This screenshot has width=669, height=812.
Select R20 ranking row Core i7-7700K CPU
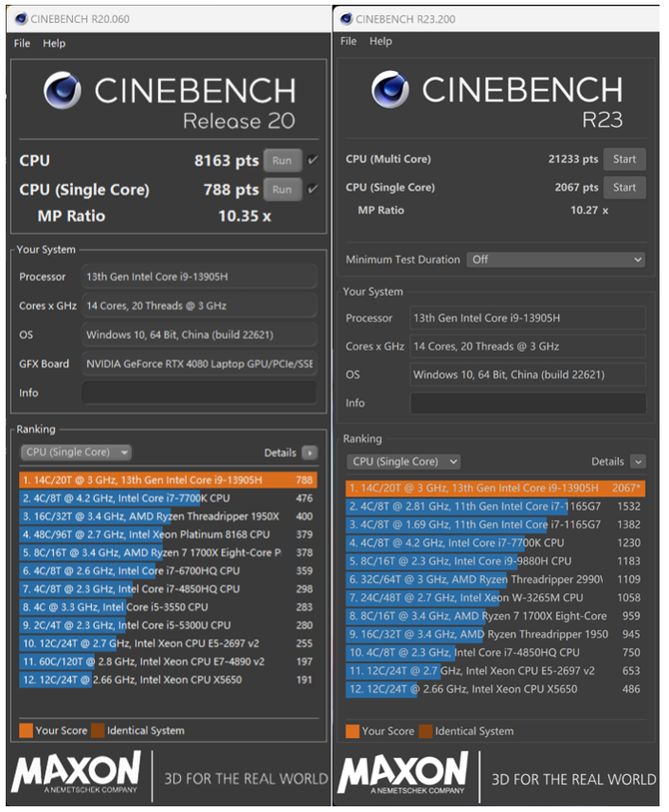click(169, 498)
